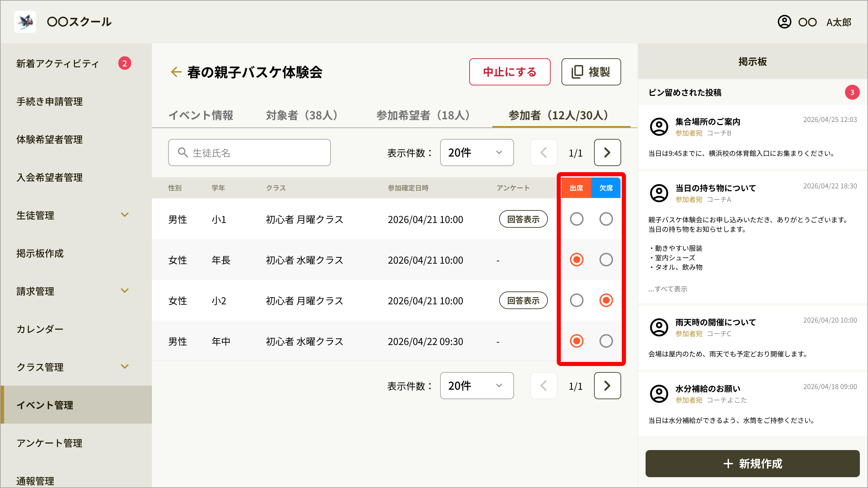Select 欠席 for the 年中 男性 row
This screenshot has height=488, width=868.
(606, 341)
